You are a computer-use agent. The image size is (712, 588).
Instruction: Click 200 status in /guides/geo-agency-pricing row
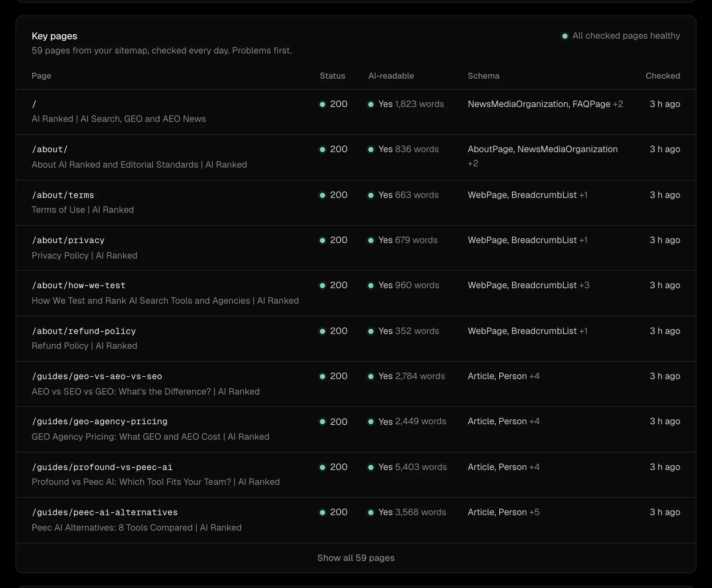pyautogui.click(x=339, y=422)
